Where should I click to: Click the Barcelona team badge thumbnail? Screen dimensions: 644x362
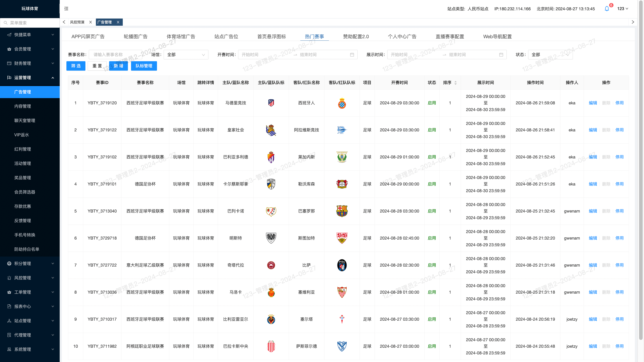[342, 211]
